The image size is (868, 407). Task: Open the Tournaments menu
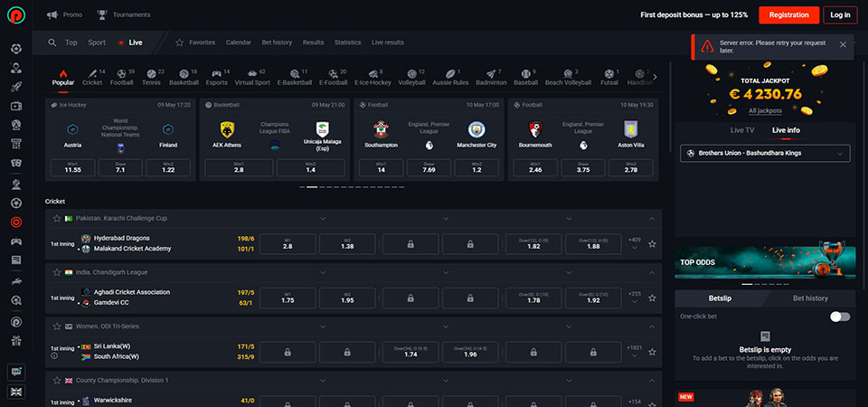124,15
